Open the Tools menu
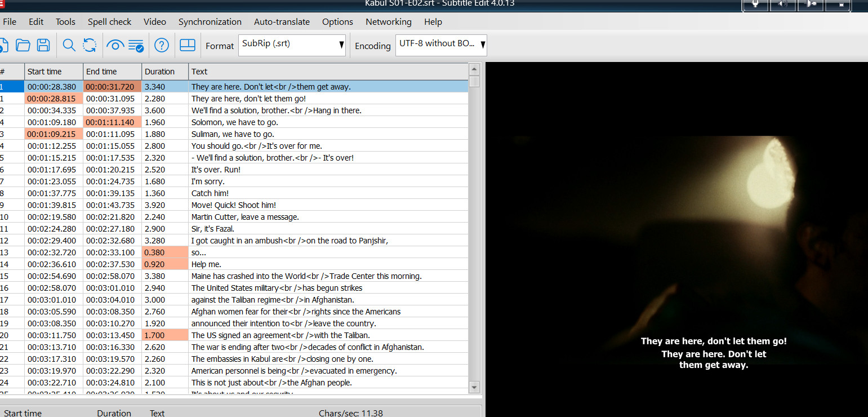Viewport: 868px width, 417px height. [65, 21]
